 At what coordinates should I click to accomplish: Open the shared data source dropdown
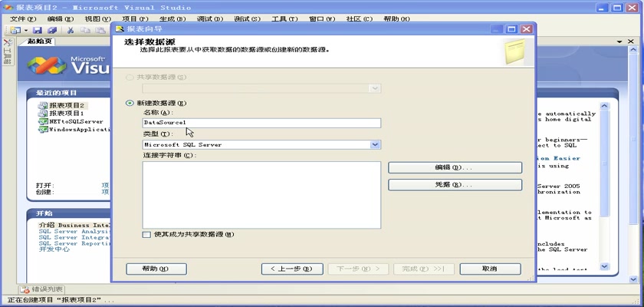point(375,88)
